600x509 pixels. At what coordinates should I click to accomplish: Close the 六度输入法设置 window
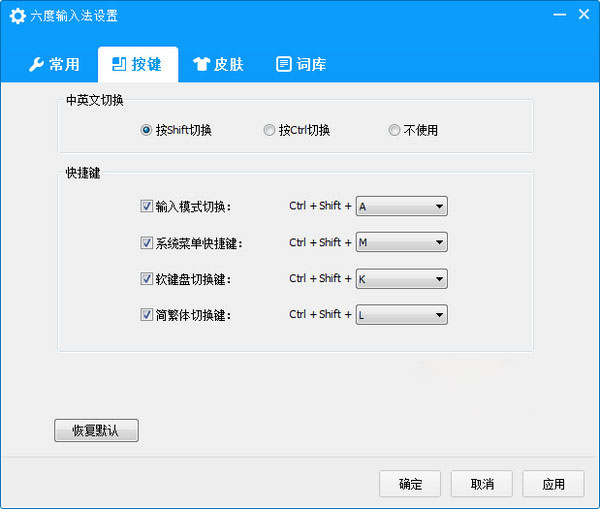pyautogui.click(x=584, y=15)
